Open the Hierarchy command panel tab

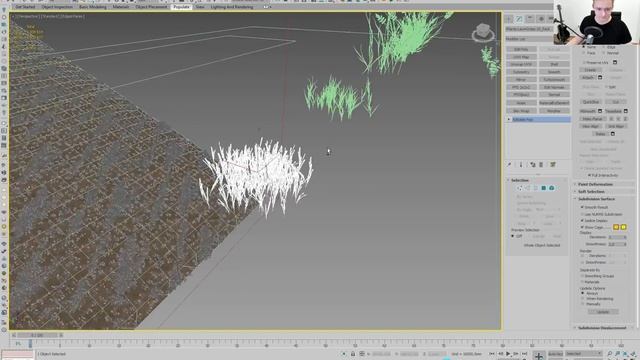530,19
